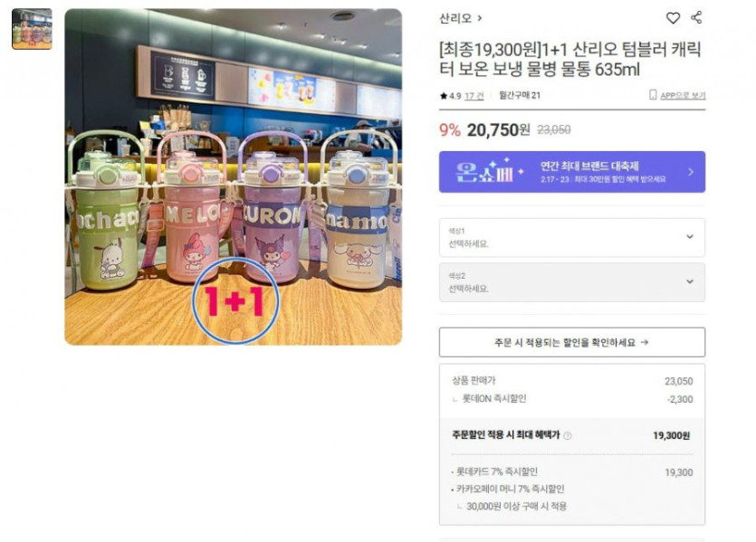The image size is (756, 542).
Task: Open the 산리오 brand page link
Action: (x=455, y=18)
